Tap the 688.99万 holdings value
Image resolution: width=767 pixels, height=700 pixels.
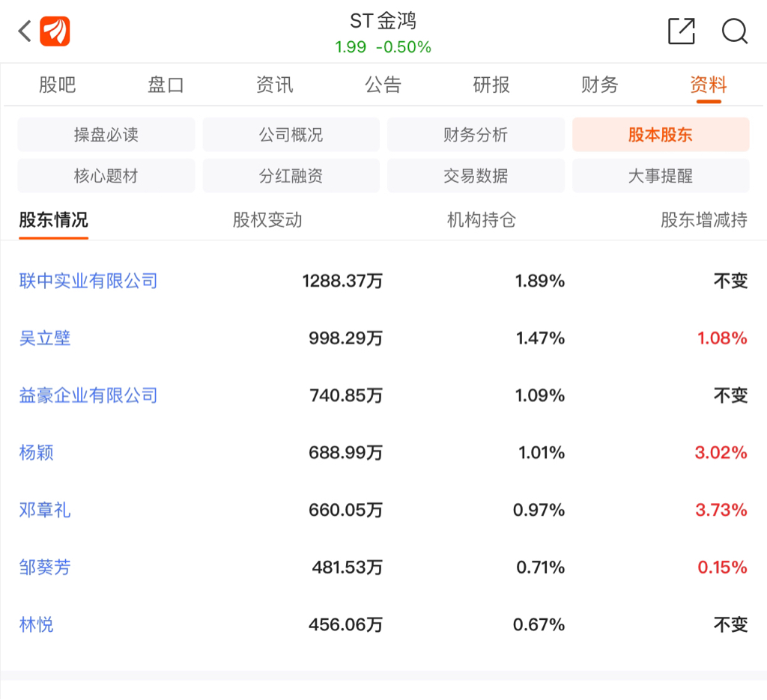pyautogui.click(x=346, y=453)
